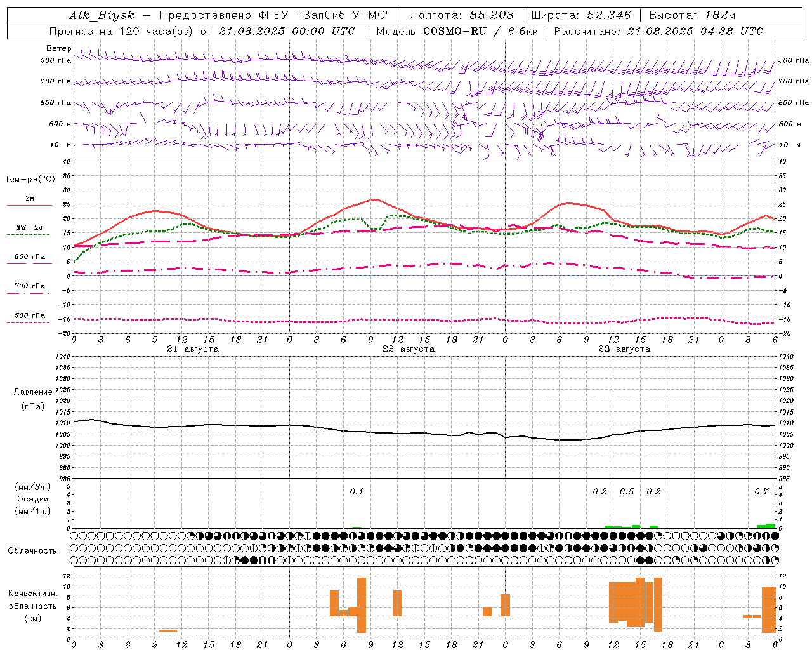Viewport: 812px width, 650px height.
Task: Select the Модель COSMO-RU / 6.6км text
Action: (x=457, y=31)
